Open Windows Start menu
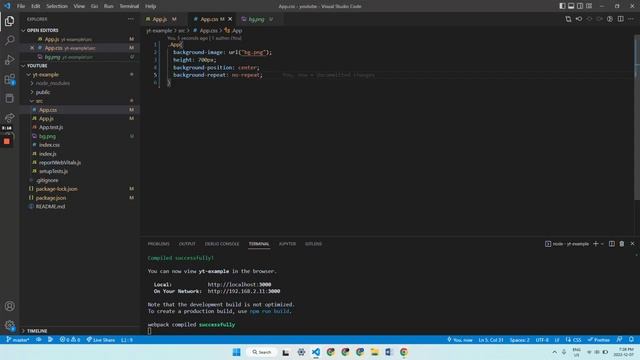 coord(236,352)
